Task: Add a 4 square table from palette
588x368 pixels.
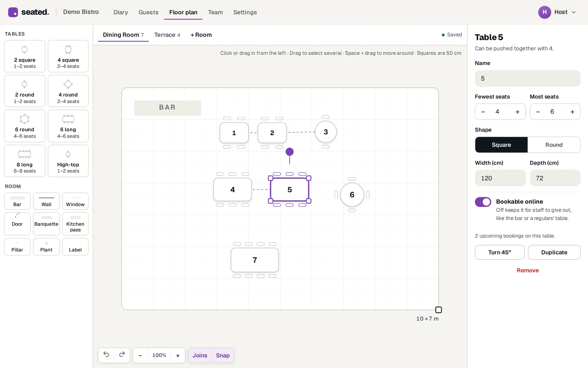Action: [68, 56]
